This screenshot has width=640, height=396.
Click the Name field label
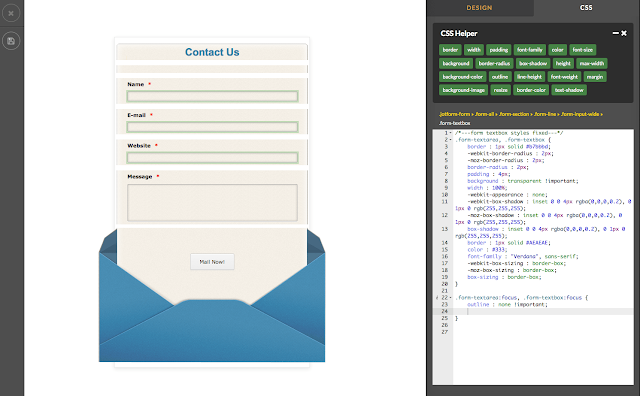136,84
